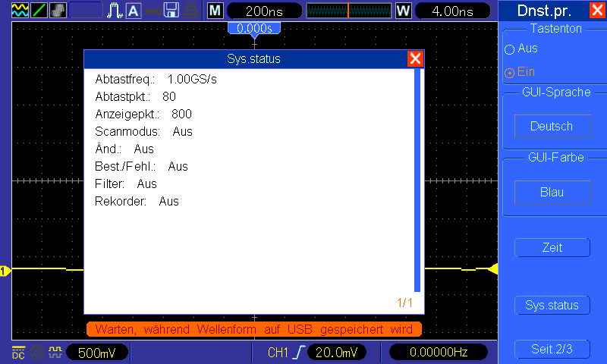Click the trigger position 0.000s marker

[254, 29]
